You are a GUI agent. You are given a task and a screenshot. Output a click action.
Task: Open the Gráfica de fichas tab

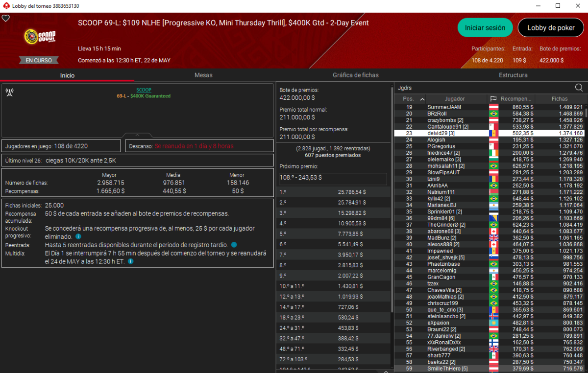355,75
